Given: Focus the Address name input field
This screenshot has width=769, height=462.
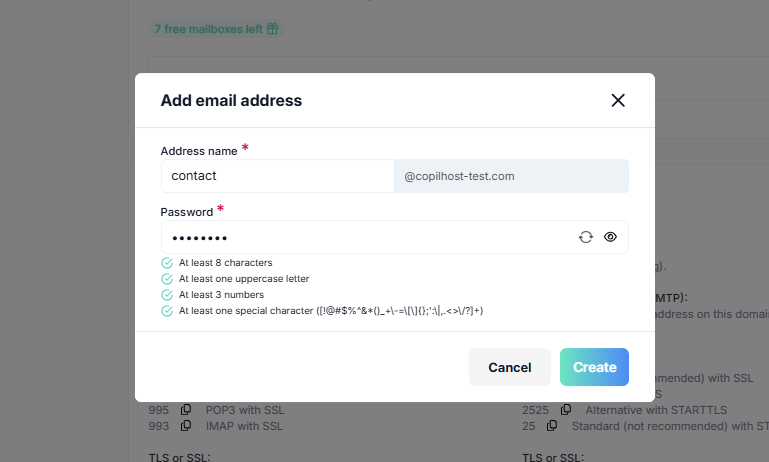Looking at the screenshot, I should pyautogui.click(x=278, y=176).
